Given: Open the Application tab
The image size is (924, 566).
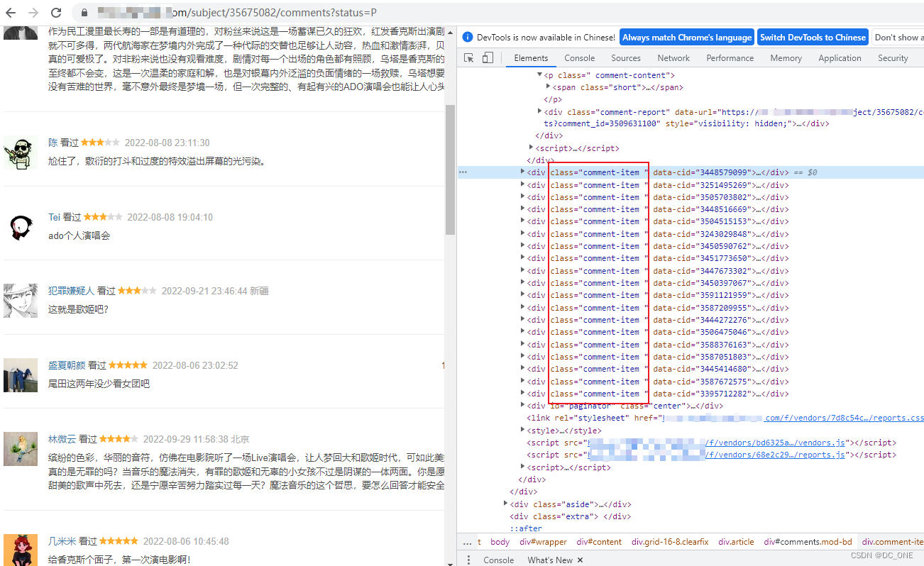Looking at the screenshot, I should click(840, 58).
